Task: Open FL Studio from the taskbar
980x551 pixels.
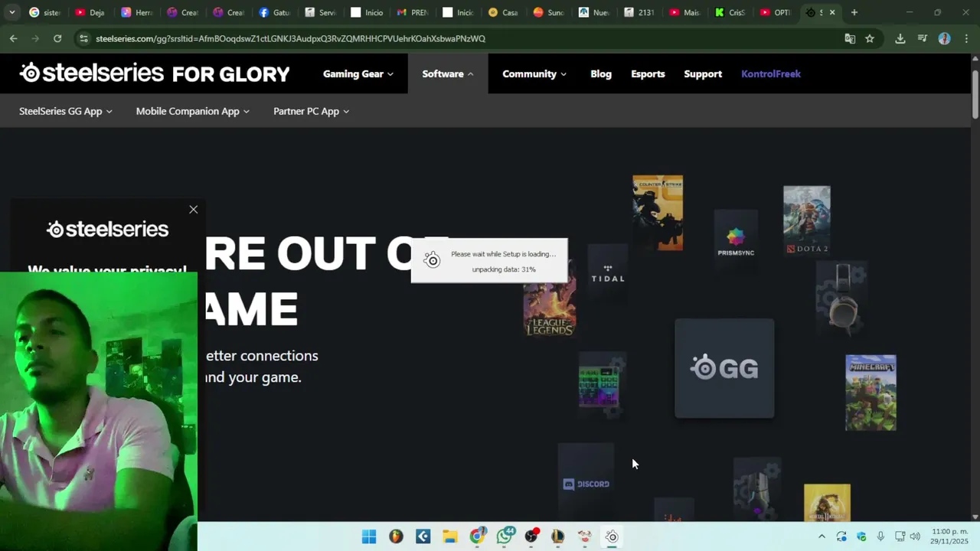Action: point(396,536)
